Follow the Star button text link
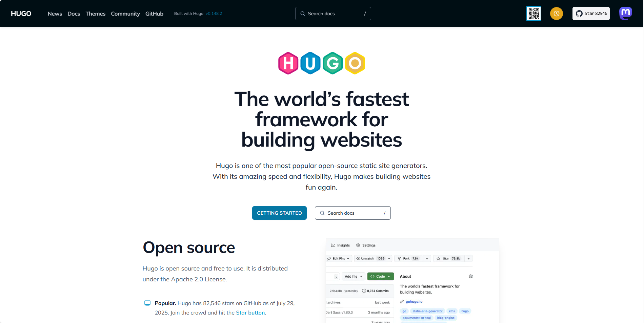Viewport: 644px width, 323px height. [250, 313]
